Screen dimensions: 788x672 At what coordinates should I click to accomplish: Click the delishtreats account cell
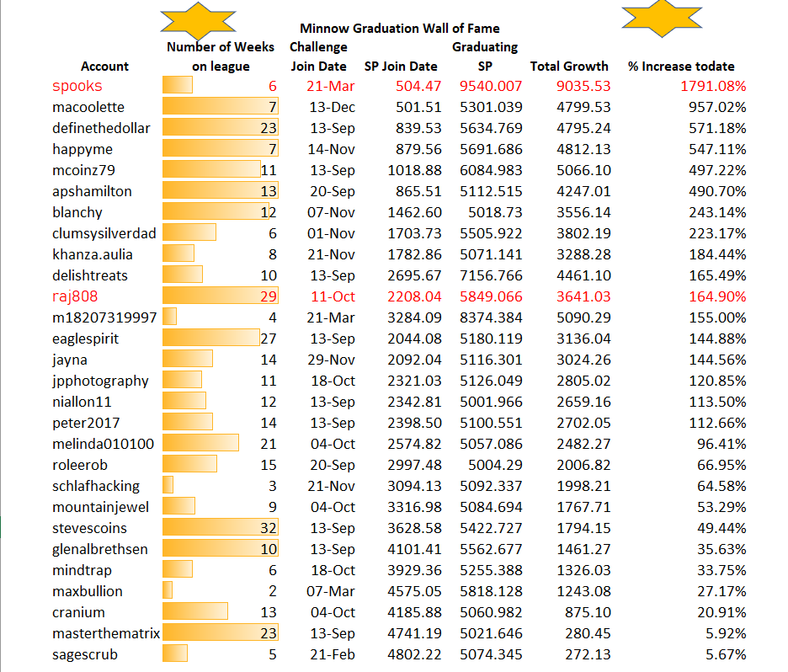point(90,275)
